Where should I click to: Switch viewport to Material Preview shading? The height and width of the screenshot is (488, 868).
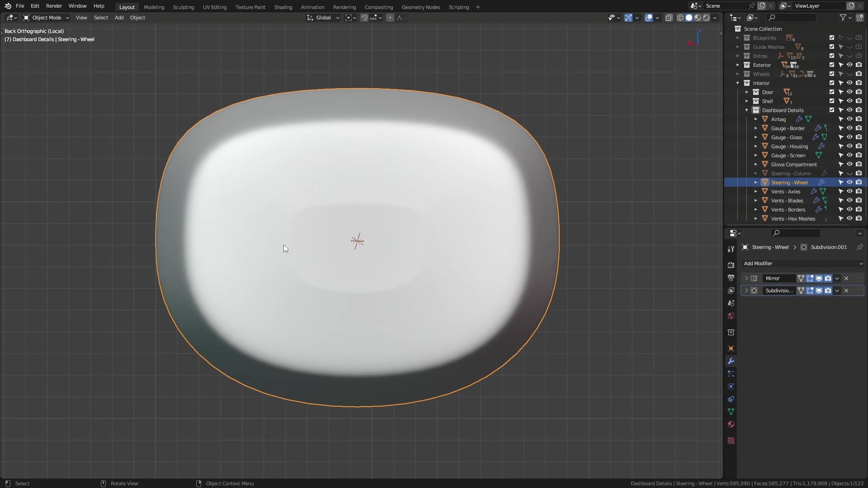[698, 18]
